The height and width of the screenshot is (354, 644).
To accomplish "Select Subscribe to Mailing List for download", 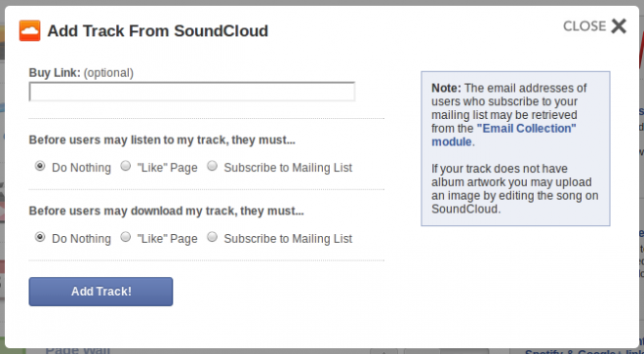I will (x=212, y=237).
